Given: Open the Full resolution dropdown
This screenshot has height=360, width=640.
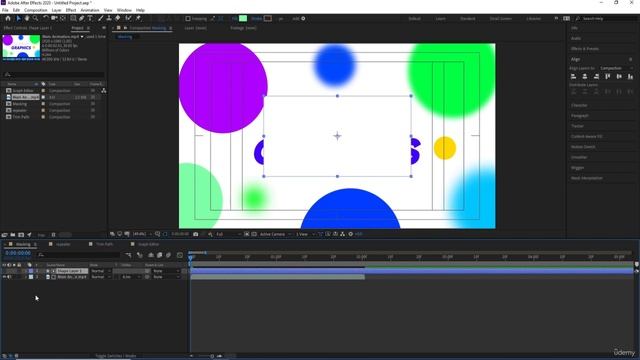Looking at the screenshot, I should tap(228, 234).
